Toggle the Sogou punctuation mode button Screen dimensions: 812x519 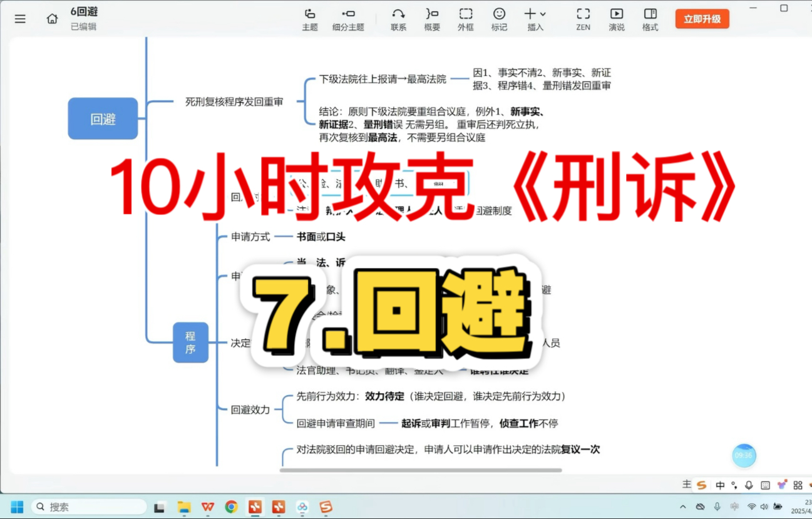[x=734, y=485]
